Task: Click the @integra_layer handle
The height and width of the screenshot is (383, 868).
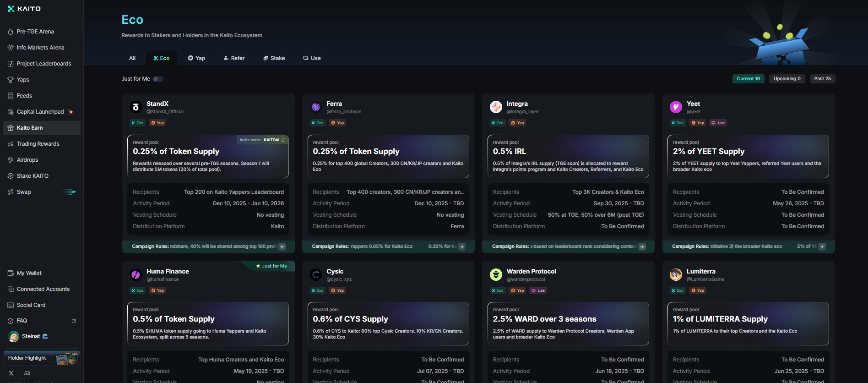Action: (x=522, y=112)
